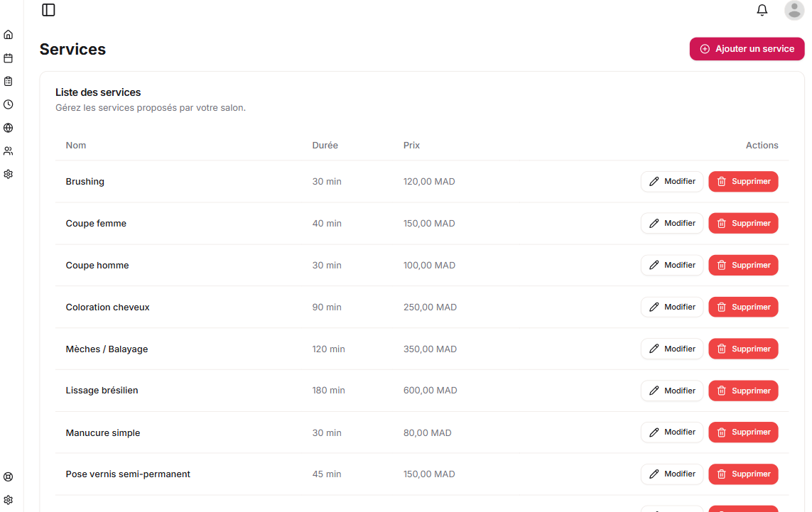Edit the Brushing service

(x=672, y=182)
